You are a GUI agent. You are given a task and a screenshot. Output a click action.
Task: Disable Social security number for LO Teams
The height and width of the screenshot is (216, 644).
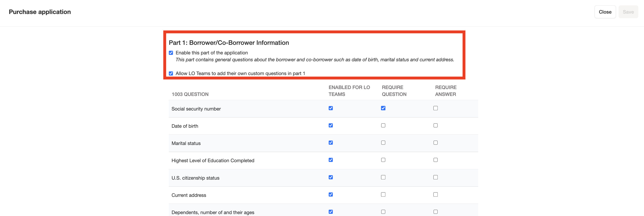[x=331, y=108]
